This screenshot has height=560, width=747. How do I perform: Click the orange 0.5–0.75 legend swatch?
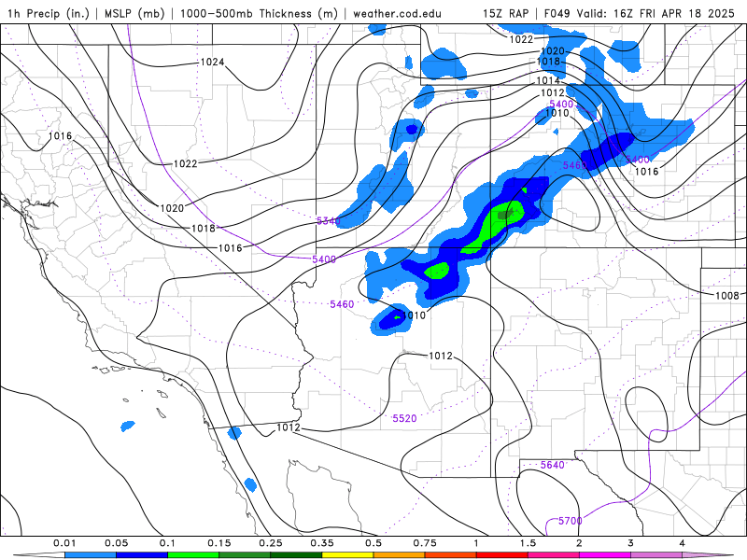(400, 555)
